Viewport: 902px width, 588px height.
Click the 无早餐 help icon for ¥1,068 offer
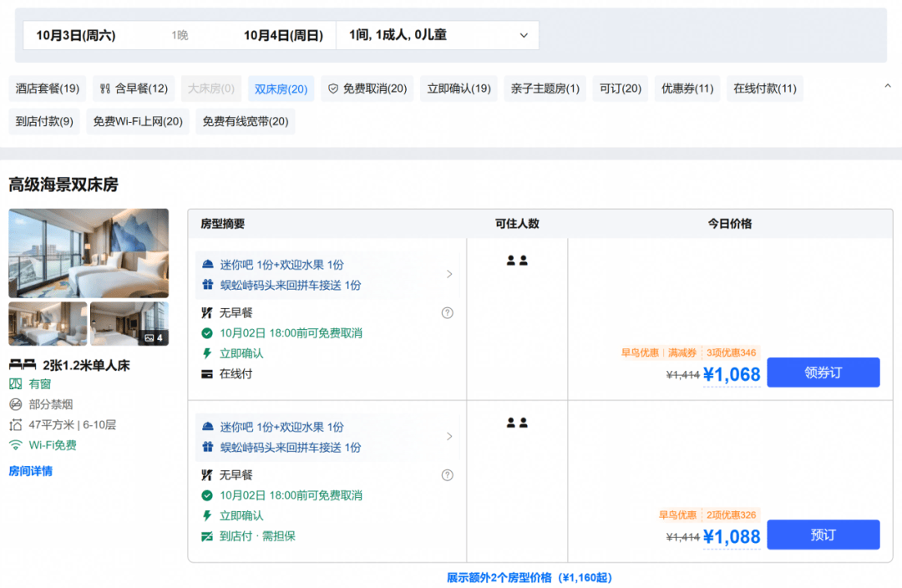click(x=447, y=313)
